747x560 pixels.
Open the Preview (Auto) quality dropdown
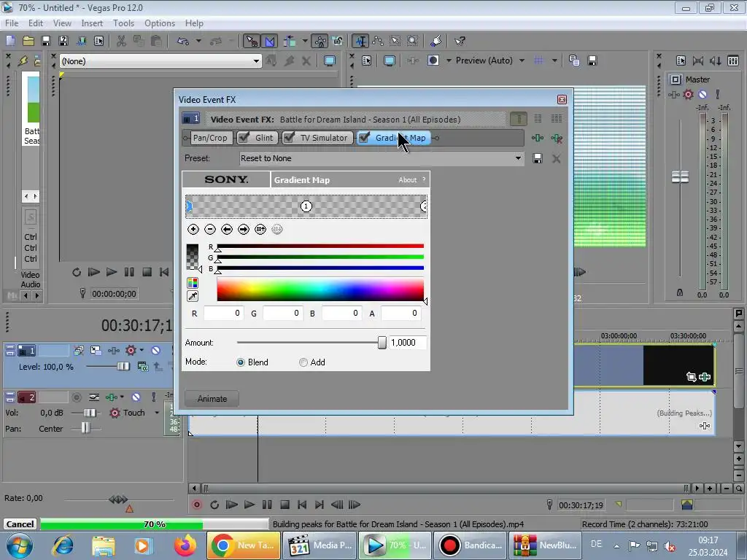pyautogui.click(x=522, y=61)
